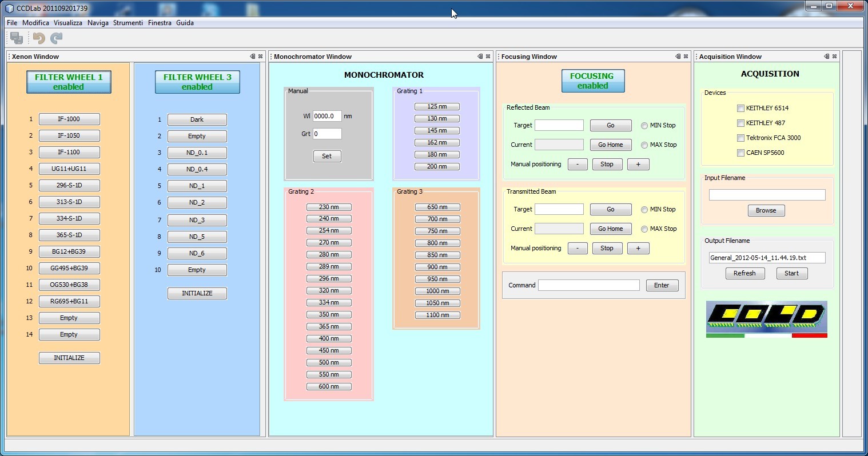The height and width of the screenshot is (456, 868).
Task: Close the Monochromator Window panel
Action: tap(488, 57)
